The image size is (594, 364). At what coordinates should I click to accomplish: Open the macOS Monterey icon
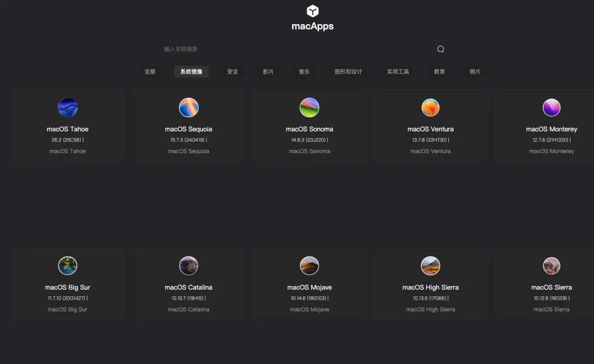(552, 108)
